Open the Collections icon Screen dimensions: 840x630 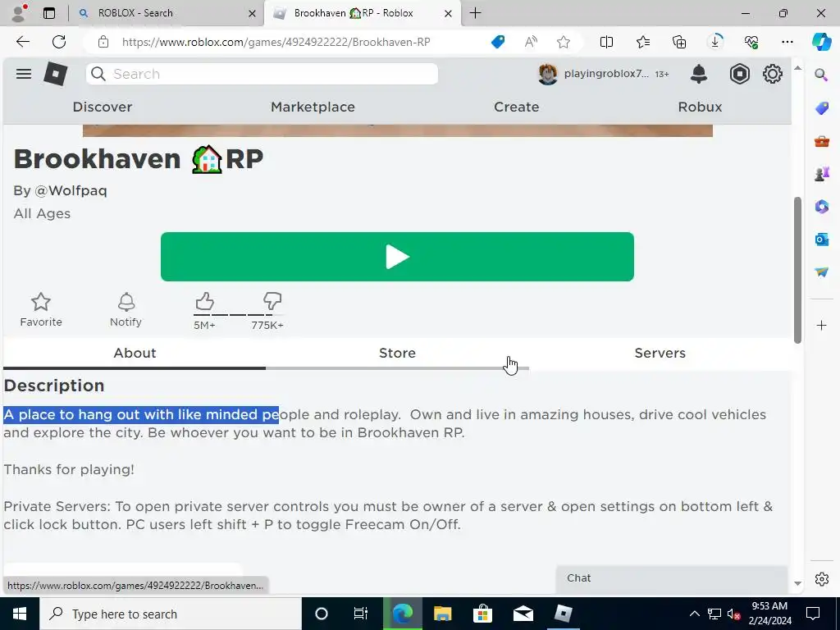pyautogui.click(x=678, y=42)
